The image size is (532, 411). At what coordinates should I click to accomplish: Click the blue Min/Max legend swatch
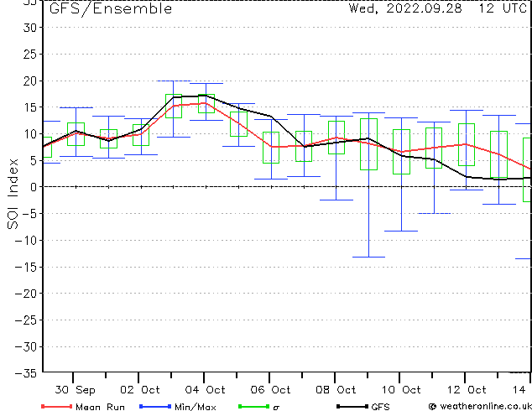[x=155, y=406]
